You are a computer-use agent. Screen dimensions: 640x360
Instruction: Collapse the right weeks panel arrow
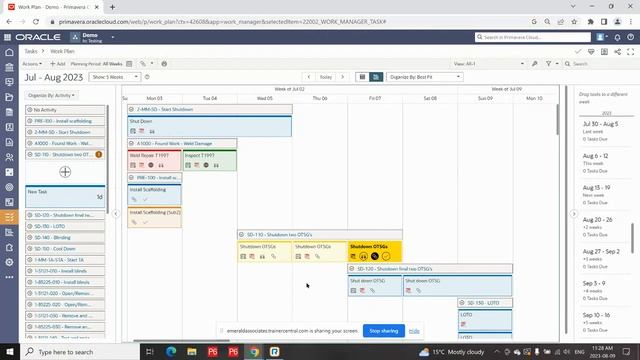573,213
